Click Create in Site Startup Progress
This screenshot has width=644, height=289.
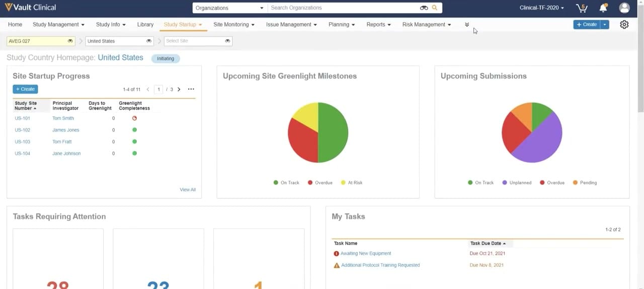click(x=25, y=89)
